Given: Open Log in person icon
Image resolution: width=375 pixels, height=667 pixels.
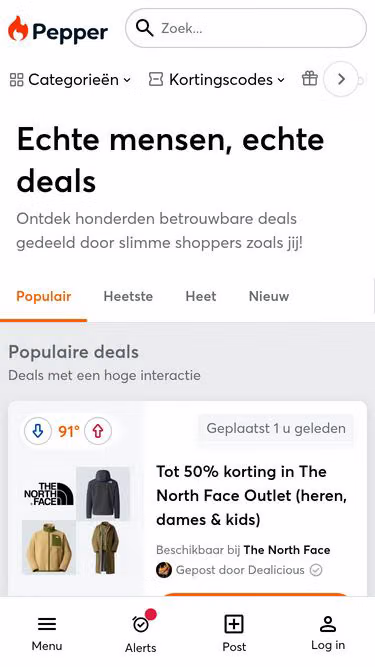Looking at the screenshot, I should point(328,624).
